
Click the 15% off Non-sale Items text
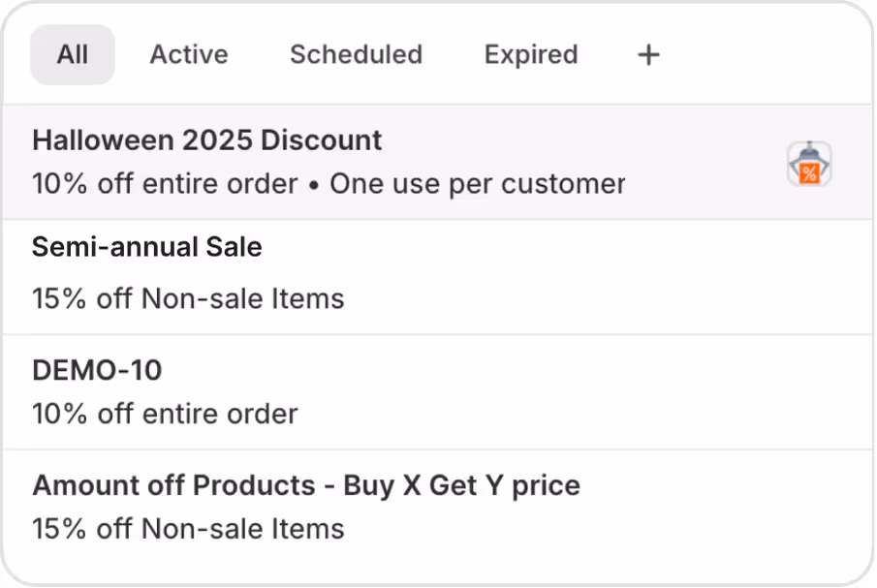tap(188, 298)
